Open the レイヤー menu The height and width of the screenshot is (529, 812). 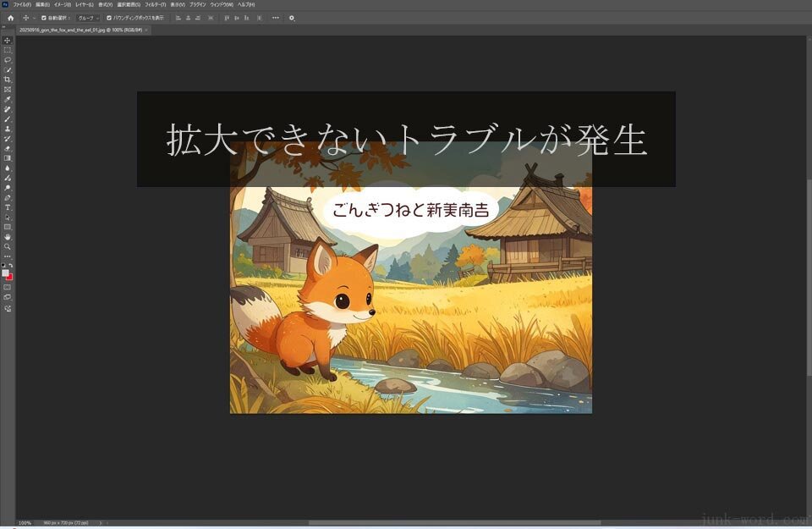(85, 4)
